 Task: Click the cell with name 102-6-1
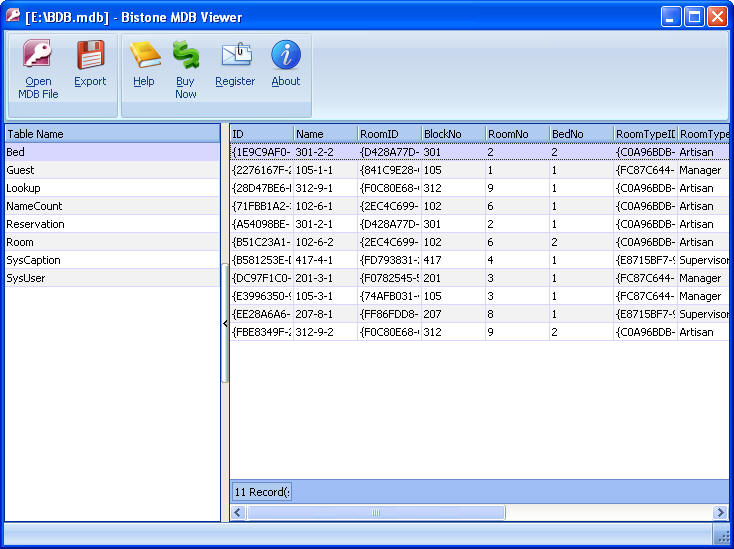[326, 206]
